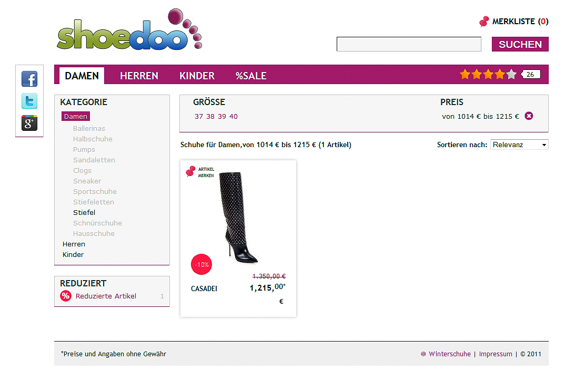Open the Facebook share icon
The image size is (565, 392).
(x=29, y=79)
